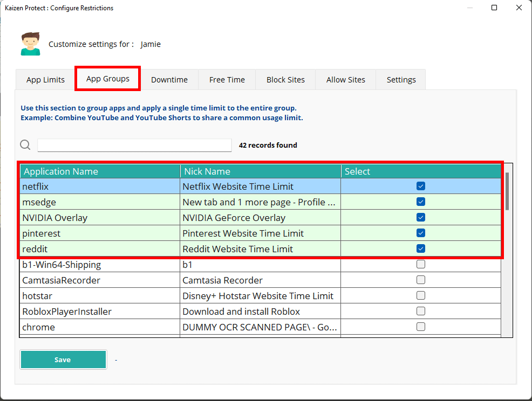Deselect the NVIDIA Overlay checkbox
Image resolution: width=532 pixels, height=401 pixels.
[x=421, y=218]
